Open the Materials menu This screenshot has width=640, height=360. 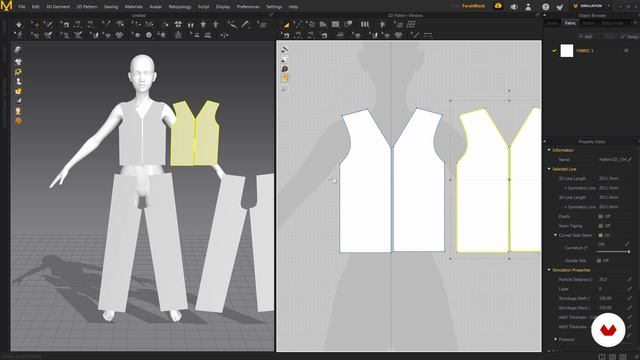(x=133, y=7)
